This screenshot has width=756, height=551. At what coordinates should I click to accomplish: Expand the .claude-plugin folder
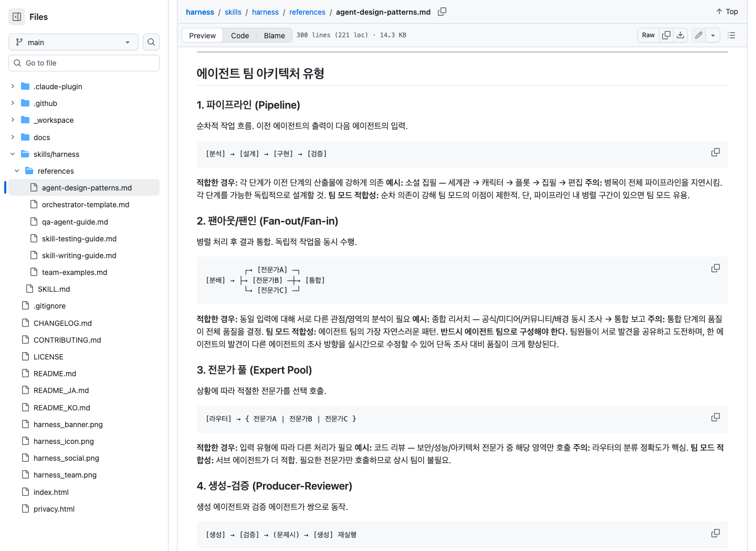click(13, 86)
